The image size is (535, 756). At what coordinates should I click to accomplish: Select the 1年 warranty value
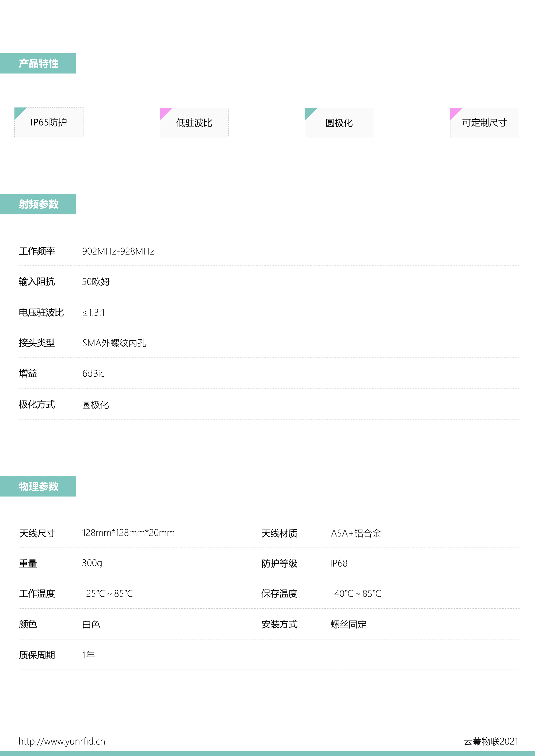tap(89, 655)
